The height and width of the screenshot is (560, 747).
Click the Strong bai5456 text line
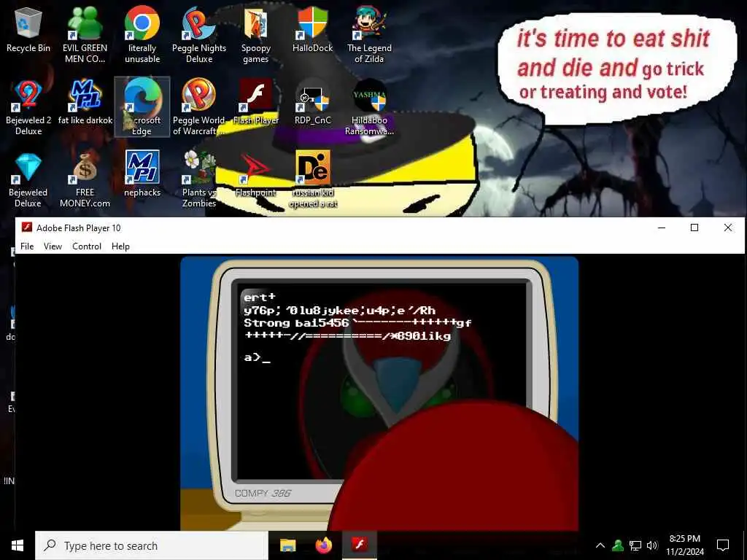click(357, 323)
